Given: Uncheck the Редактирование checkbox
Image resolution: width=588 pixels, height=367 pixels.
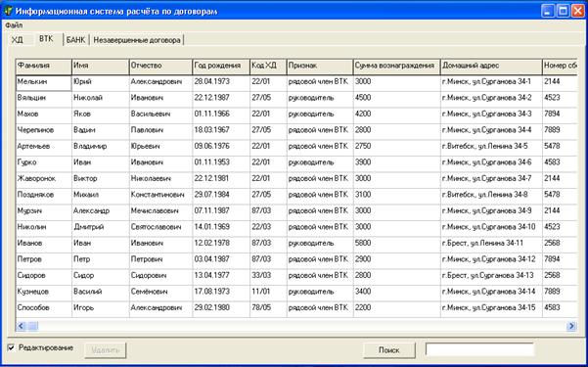Looking at the screenshot, I should (x=11, y=347).
